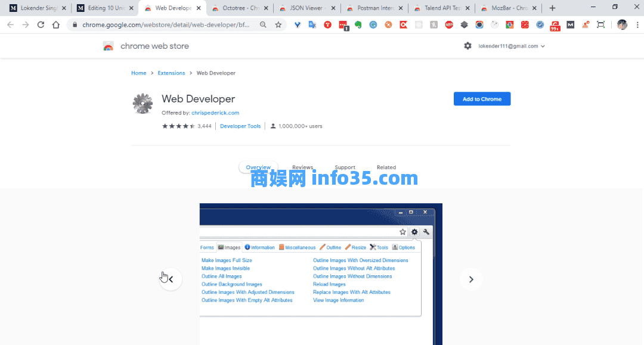Follow the Home breadcrumb link
Image resolution: width=644 pixels, height=345 pixels.
pyautogui.click(x=139, y=73)
